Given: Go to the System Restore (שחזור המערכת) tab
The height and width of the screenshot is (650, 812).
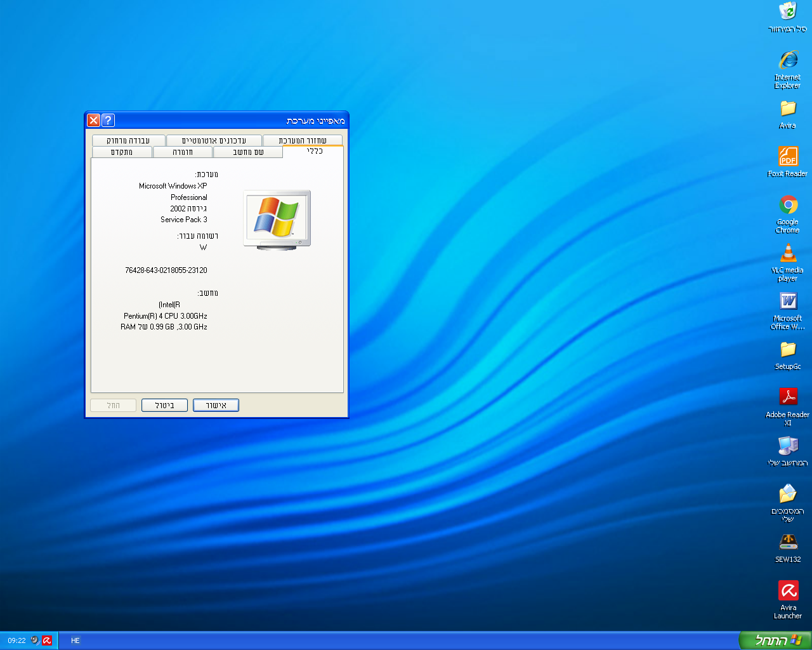Looking at the screenshot, I should (303, 140).
